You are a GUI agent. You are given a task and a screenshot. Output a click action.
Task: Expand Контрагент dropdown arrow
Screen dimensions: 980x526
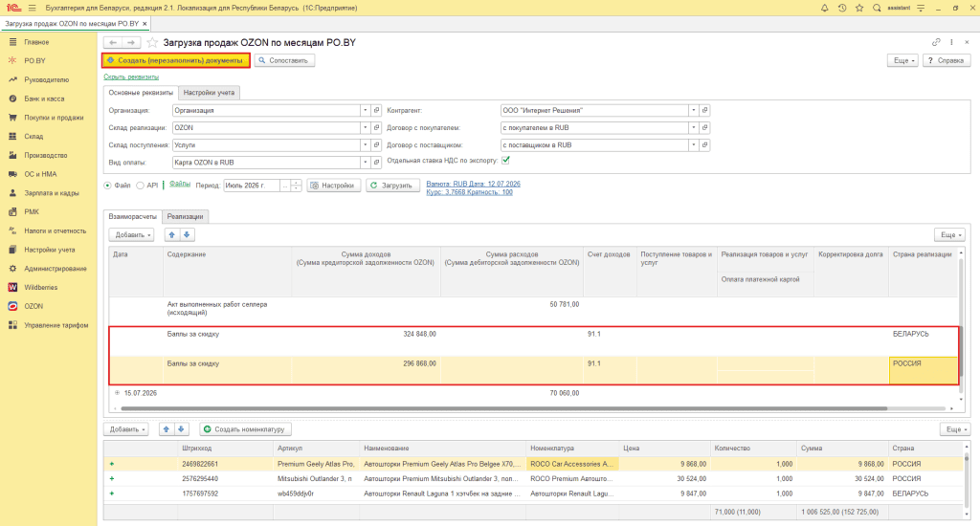coord(693,111)
